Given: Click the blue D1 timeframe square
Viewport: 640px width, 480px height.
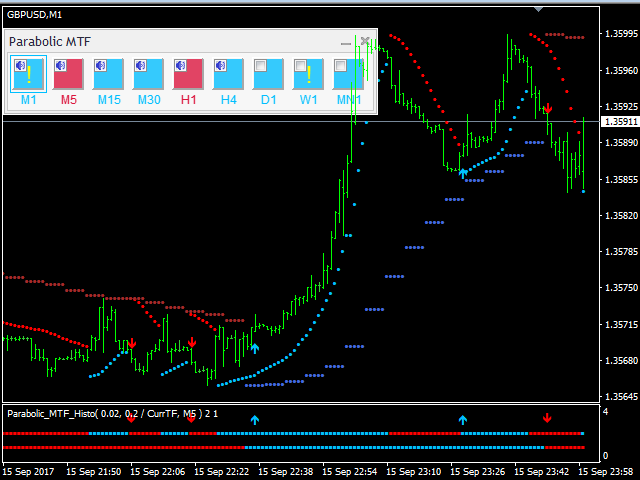Looking at the screenshot, I should [x=269, y=74].
